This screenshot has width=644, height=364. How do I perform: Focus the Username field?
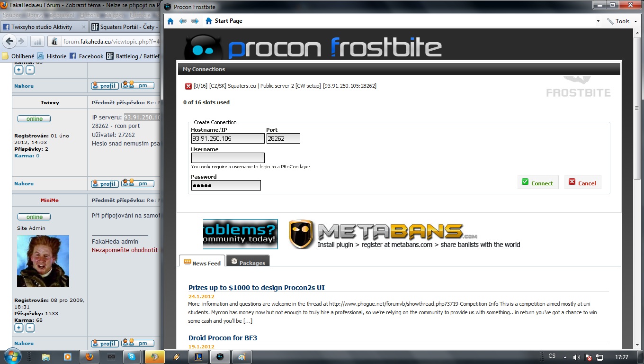[228, 158]
